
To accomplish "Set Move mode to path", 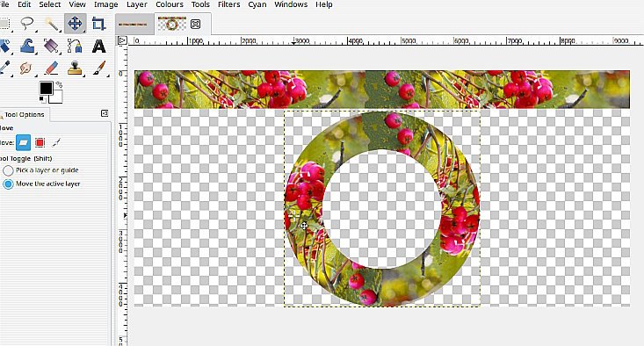I will [x=56, y=142].
